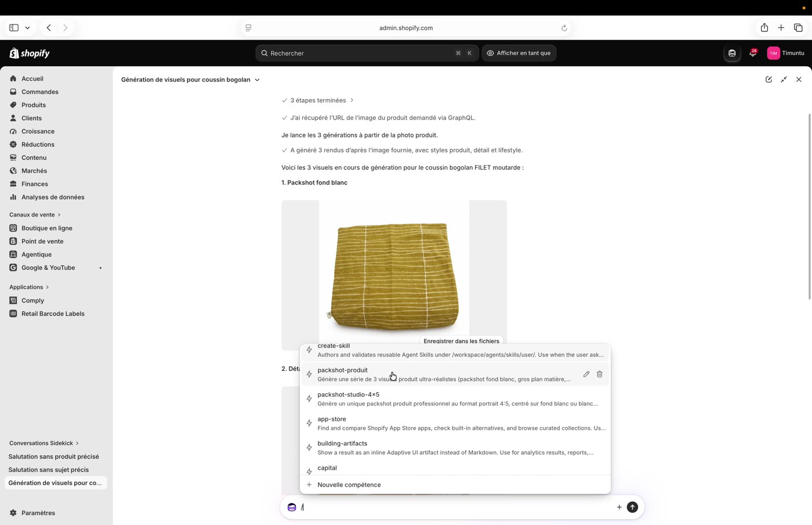Click the Point de vente icon
812x525 pixels.
pyautogui.click(x=13, y=241)
